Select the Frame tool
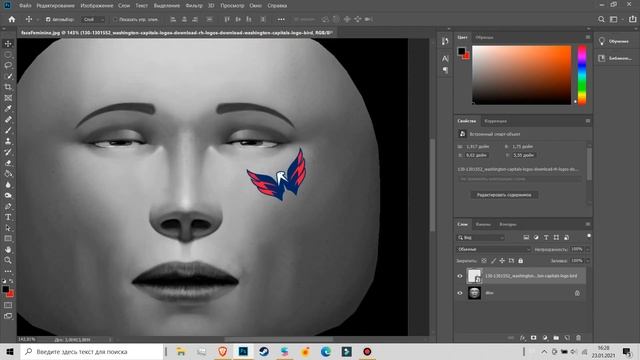This screenshot has height=360, width=640. 8,98
